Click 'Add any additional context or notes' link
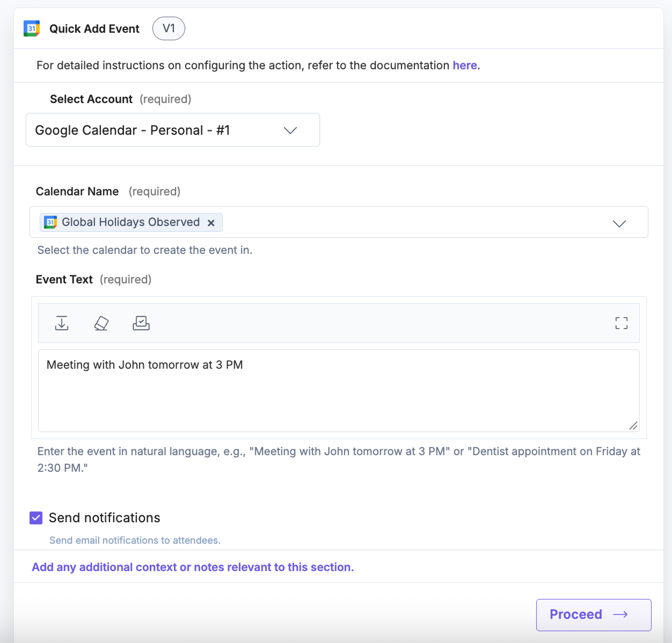672x643 pixels. tap(193, 567)
